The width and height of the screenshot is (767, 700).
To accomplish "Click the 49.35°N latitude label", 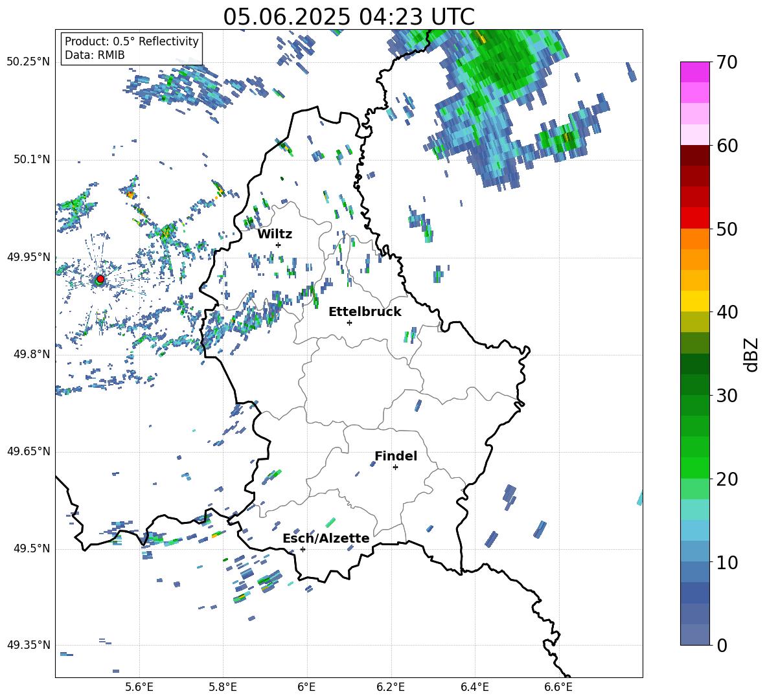I will point(29,645).
